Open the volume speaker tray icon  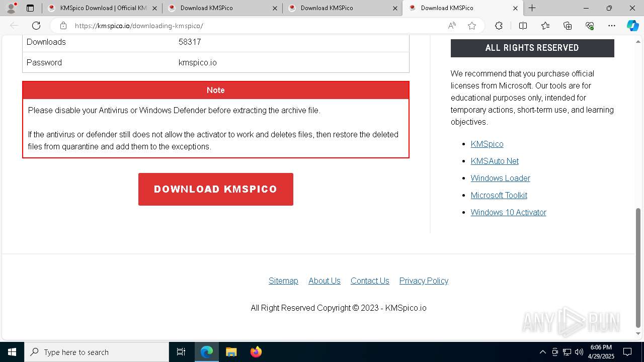click(x=579, y=352)
